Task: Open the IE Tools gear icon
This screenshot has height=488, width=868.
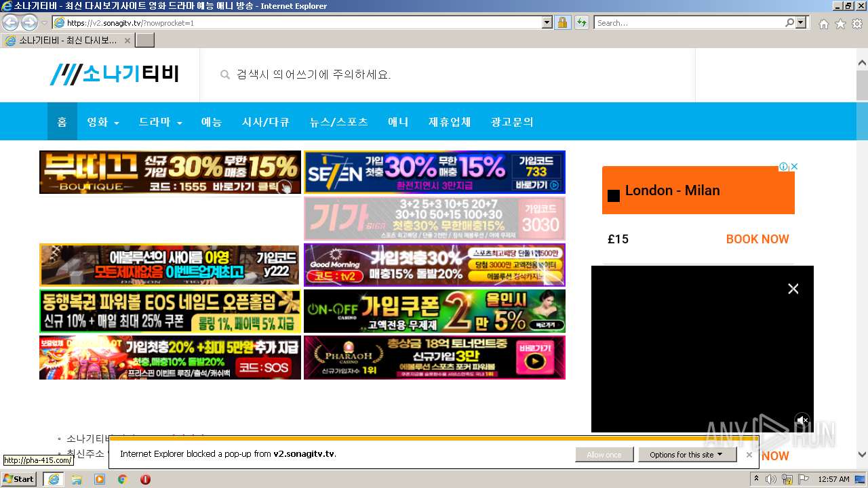Action: tap(857, 24)
